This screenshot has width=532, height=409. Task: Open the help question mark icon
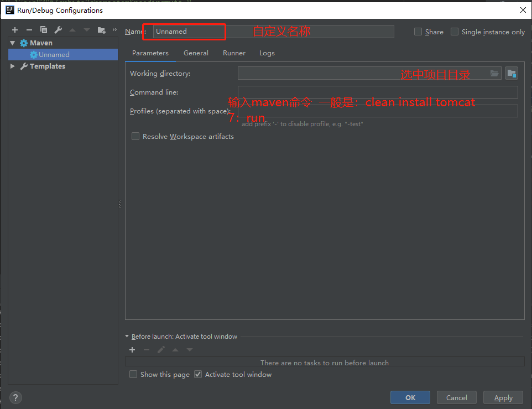coord(15,397)
